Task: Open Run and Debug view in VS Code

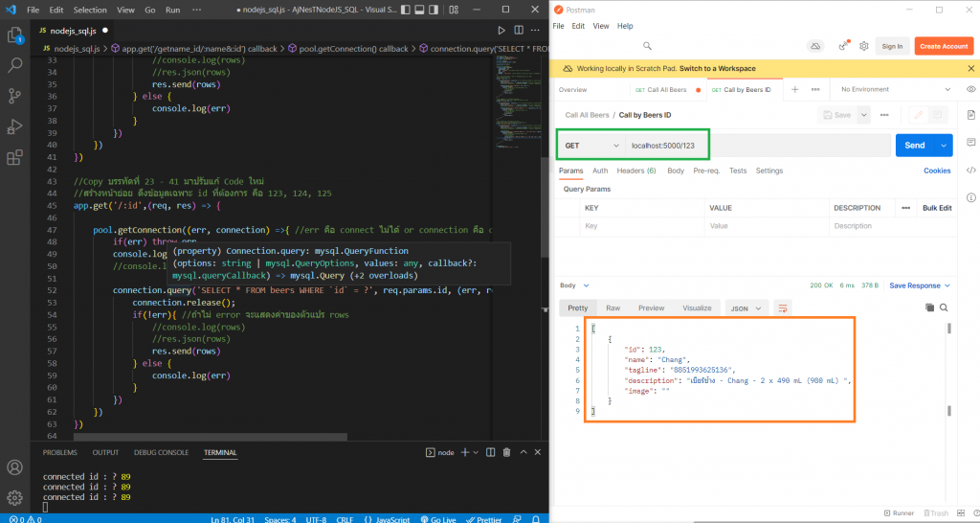Action: [x=14, y=127]
